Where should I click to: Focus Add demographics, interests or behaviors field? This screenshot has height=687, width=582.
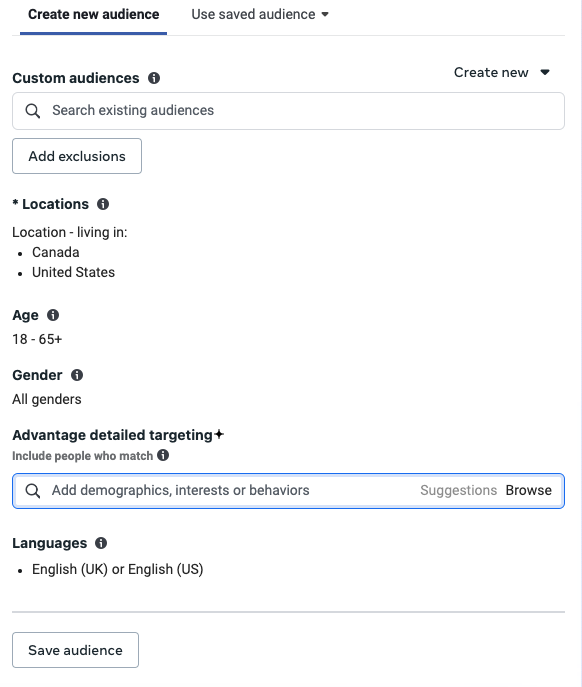(288, 491)
